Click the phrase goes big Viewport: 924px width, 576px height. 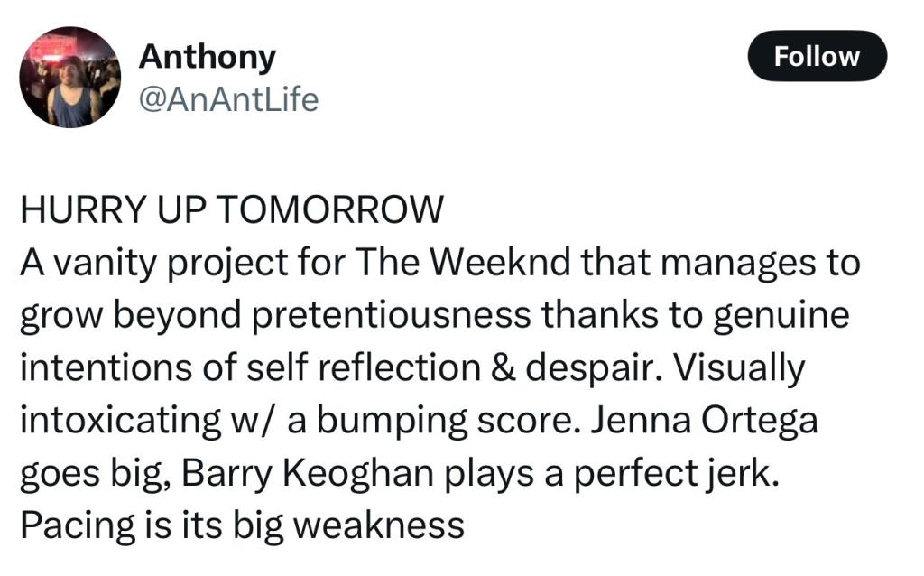[x=96, y=473]
